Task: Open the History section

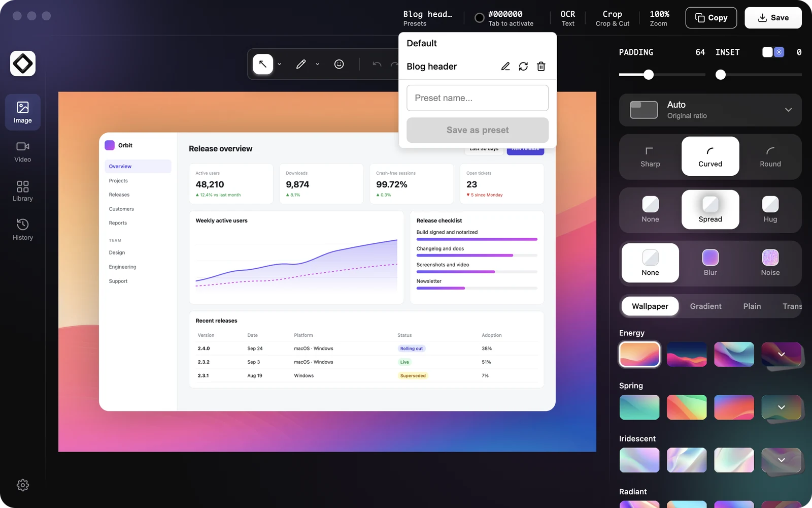Action: [23, 230]
